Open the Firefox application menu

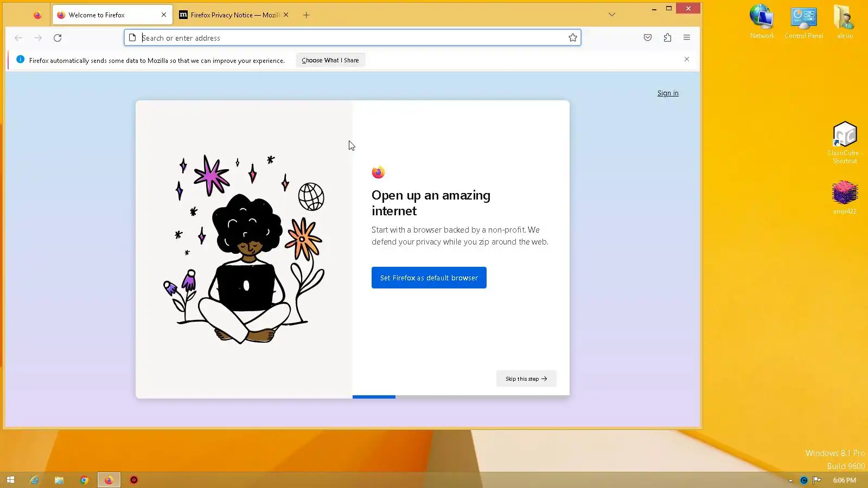point(687,38)
